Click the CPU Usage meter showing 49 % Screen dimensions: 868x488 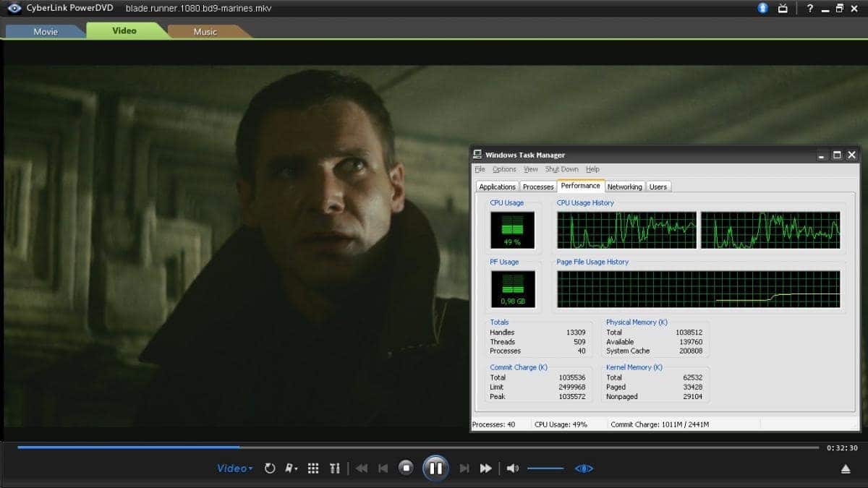pyautogui.click(x=513, y=230)
